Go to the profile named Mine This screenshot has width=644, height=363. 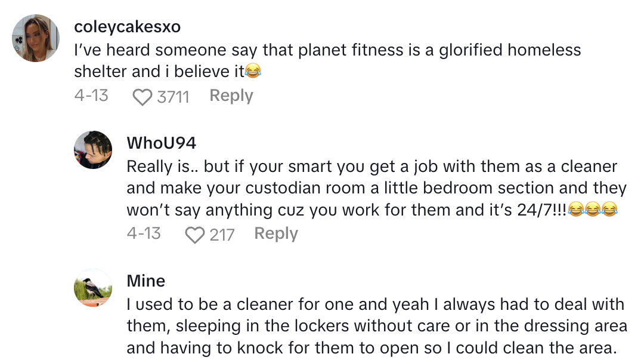pyautogui.click(x=146, y=281)
